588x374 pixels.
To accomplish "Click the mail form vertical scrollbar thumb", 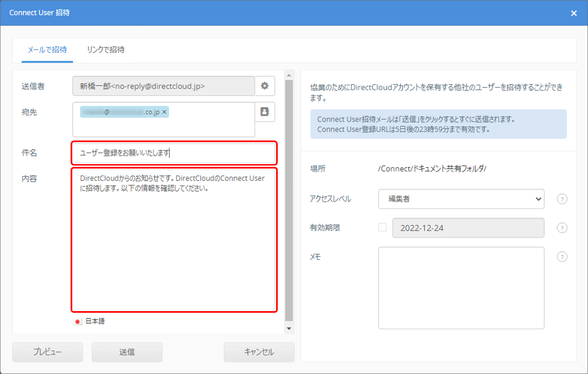I will click(x=289, y=201).
